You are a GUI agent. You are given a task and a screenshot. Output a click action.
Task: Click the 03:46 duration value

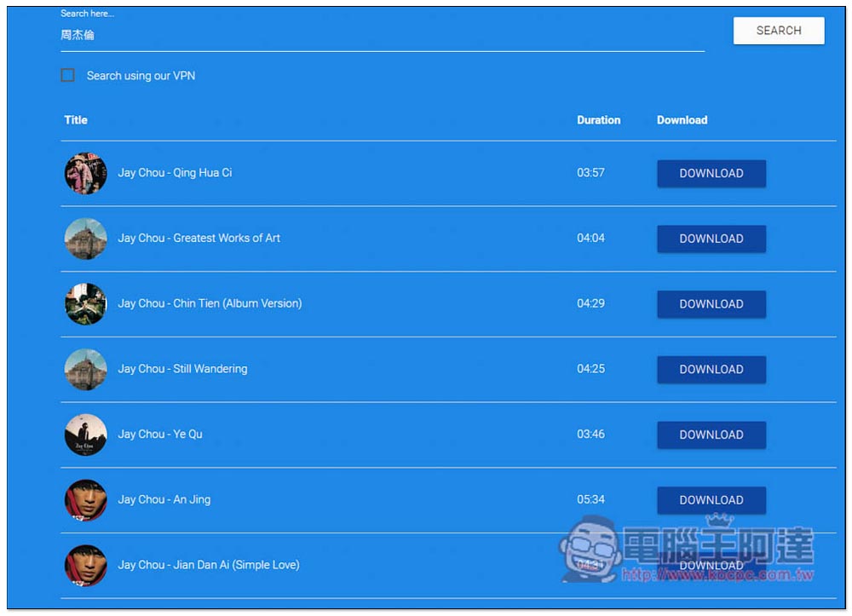pos(590,434)
